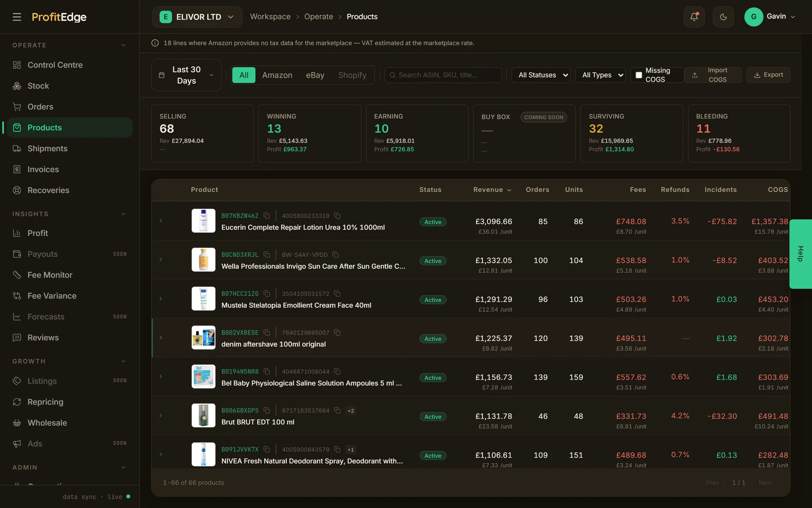The image size is (812, 508).
Task: Click Import COGS button
Action: pos(713,75)
